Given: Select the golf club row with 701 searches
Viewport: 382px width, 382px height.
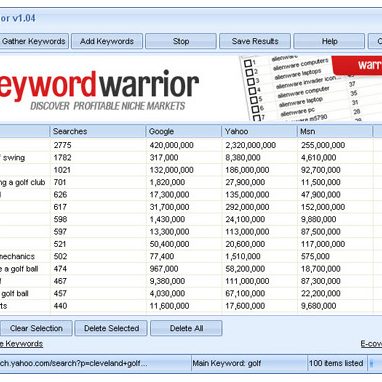Looking at the screenshot, I should click(191, 182).
